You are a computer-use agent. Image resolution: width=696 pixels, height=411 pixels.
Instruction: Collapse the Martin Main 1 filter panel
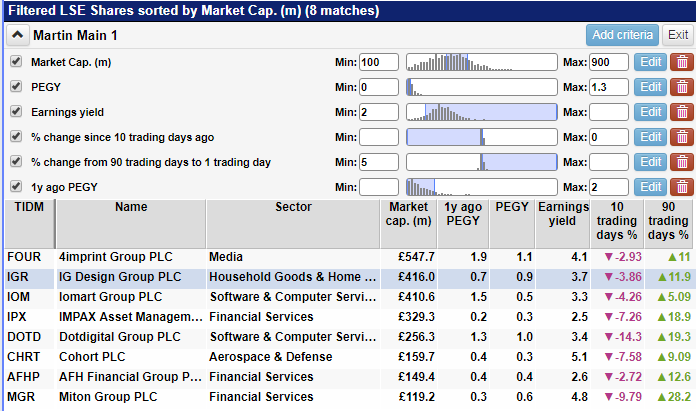[x=17, y=35]
